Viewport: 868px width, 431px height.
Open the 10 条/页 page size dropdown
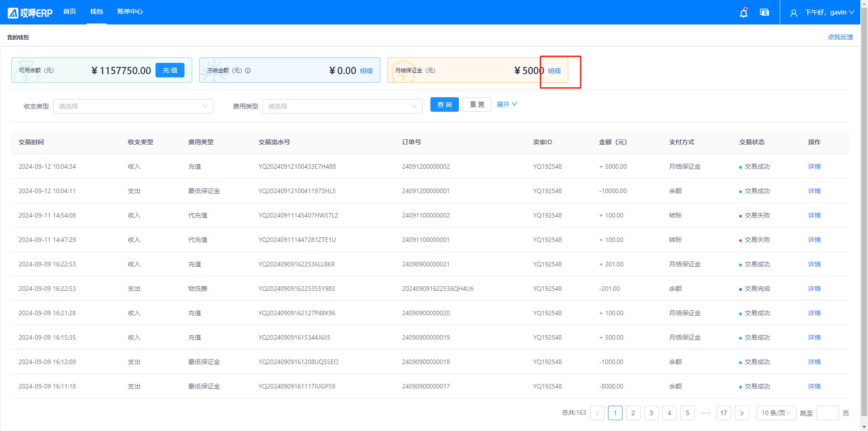(776, 413)
